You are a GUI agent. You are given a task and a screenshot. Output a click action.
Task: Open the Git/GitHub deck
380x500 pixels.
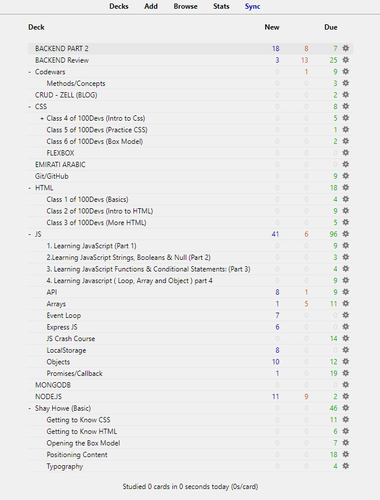[x=52, y=176]
